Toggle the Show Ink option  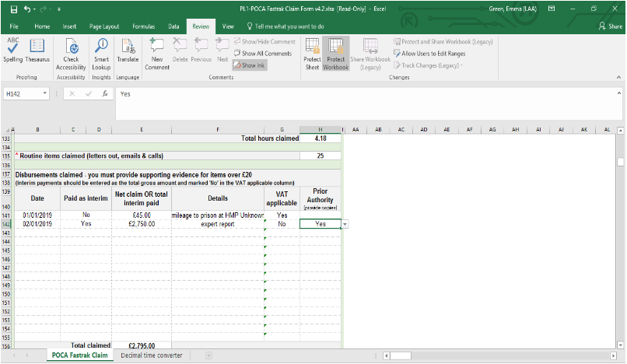point(249,65)
